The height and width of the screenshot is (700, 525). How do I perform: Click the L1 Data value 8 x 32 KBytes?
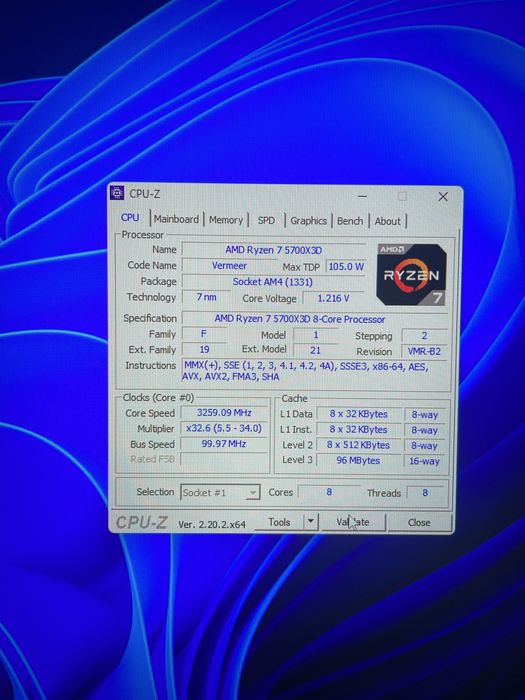click(x=358, y=414)
